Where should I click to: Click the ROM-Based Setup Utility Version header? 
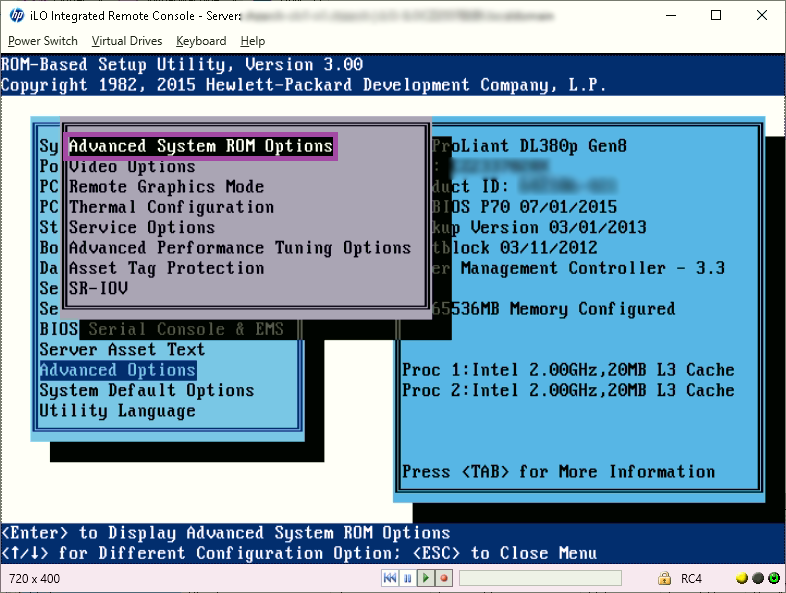[x=182, y=65]
